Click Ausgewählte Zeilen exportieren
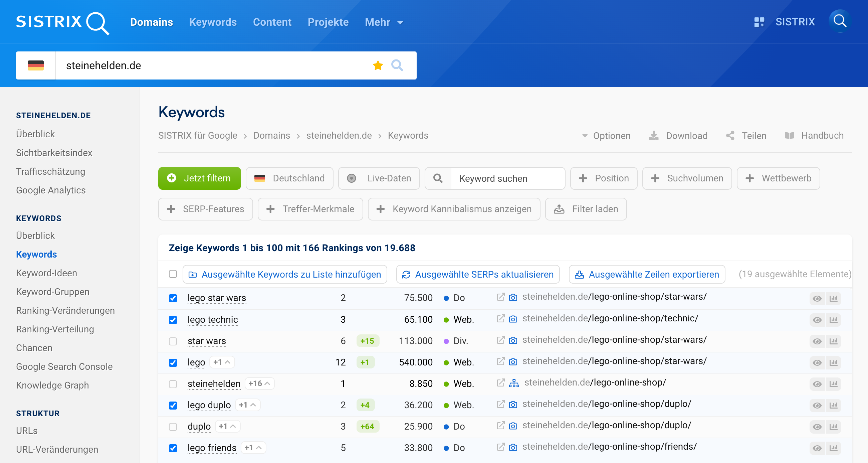 (647, 275)
